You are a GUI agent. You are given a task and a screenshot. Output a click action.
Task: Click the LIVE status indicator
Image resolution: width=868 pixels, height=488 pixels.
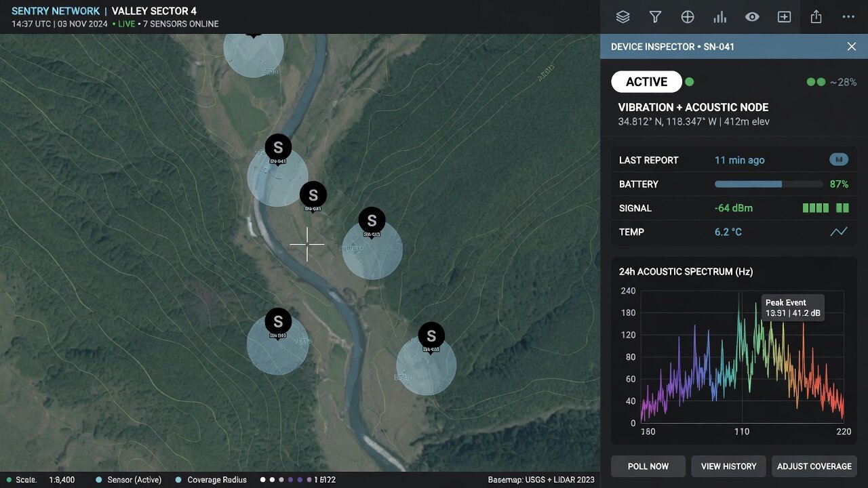pyautogui.click(x=124, y=24)
